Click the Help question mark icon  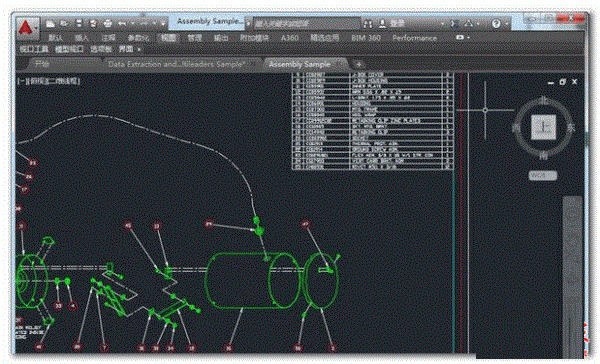click(496, 24)
